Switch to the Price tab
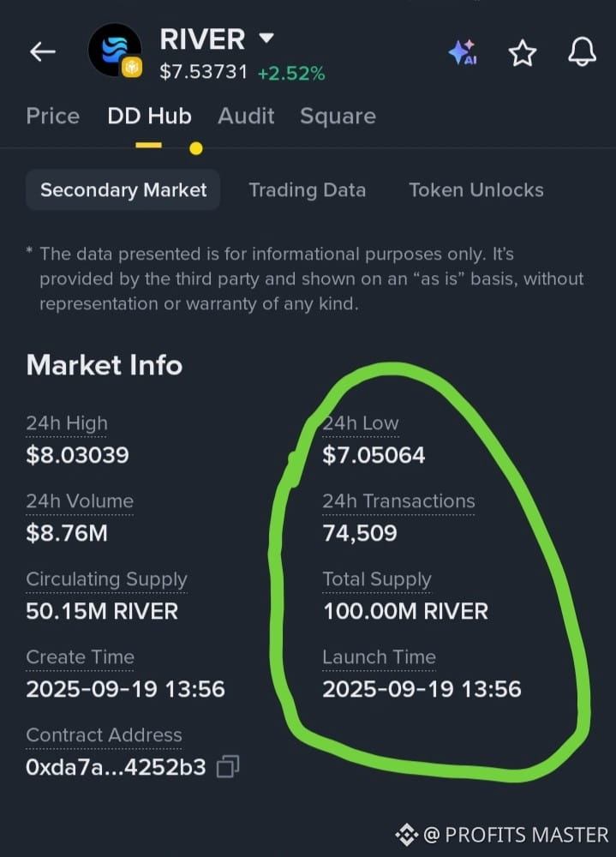 pos(53,116)
